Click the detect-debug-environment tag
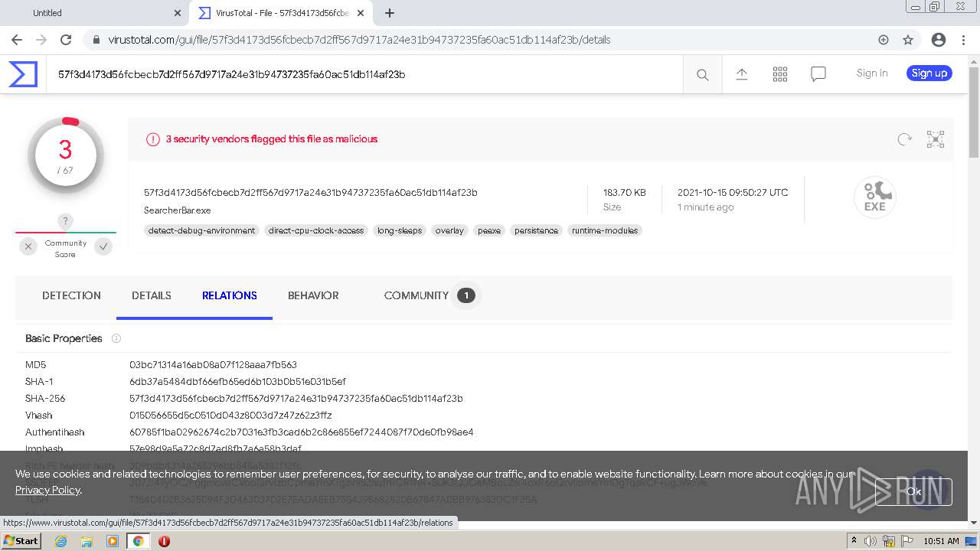This screenshot has height=551, width=980. tap(201, 230)
